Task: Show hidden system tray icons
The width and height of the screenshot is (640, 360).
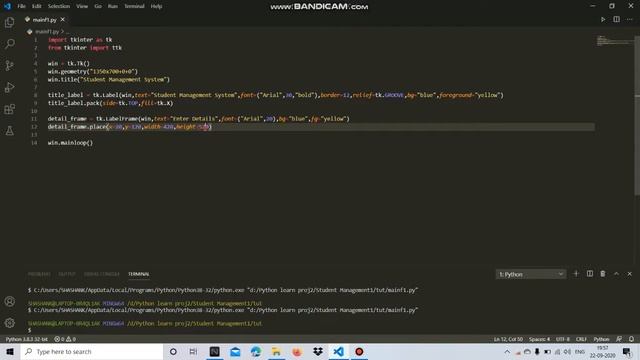Action: click(x=507, y=351)
